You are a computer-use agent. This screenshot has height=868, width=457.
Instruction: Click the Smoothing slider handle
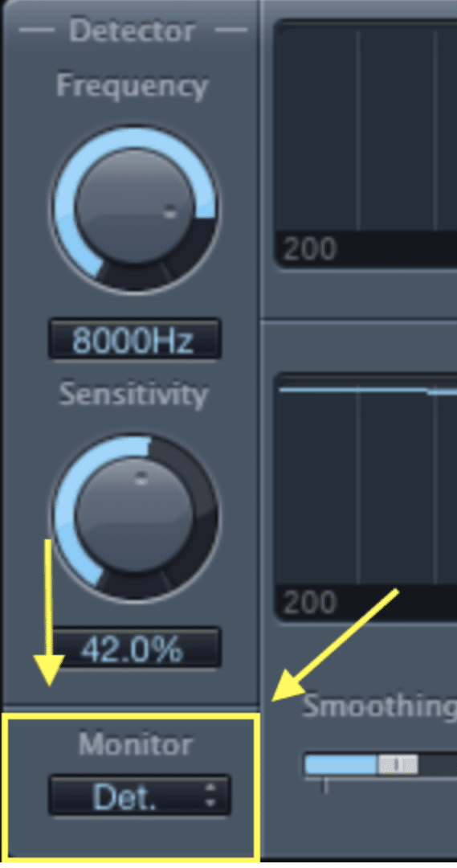398,764
